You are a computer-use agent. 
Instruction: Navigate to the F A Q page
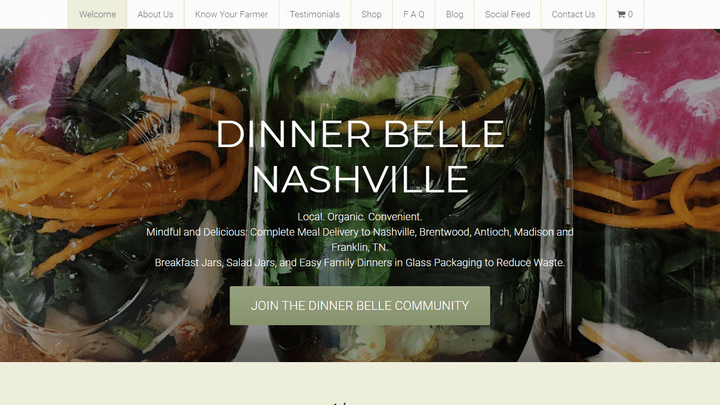coord(414,14)
